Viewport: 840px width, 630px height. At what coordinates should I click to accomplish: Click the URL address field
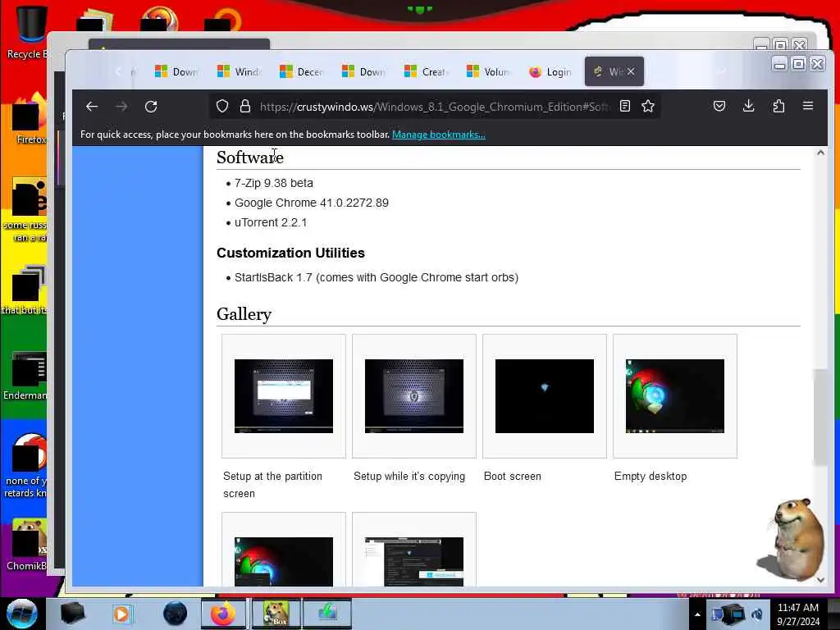[434, 107]
